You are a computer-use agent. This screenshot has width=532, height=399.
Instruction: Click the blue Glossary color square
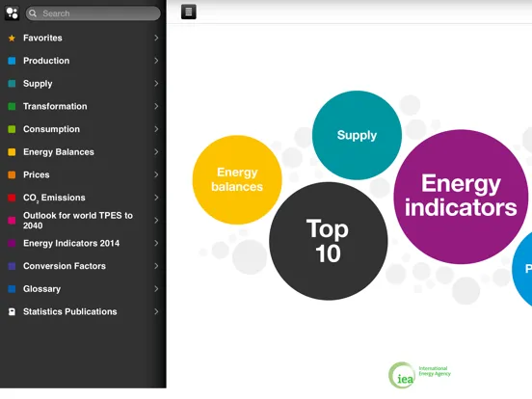[x=12, y=289]
